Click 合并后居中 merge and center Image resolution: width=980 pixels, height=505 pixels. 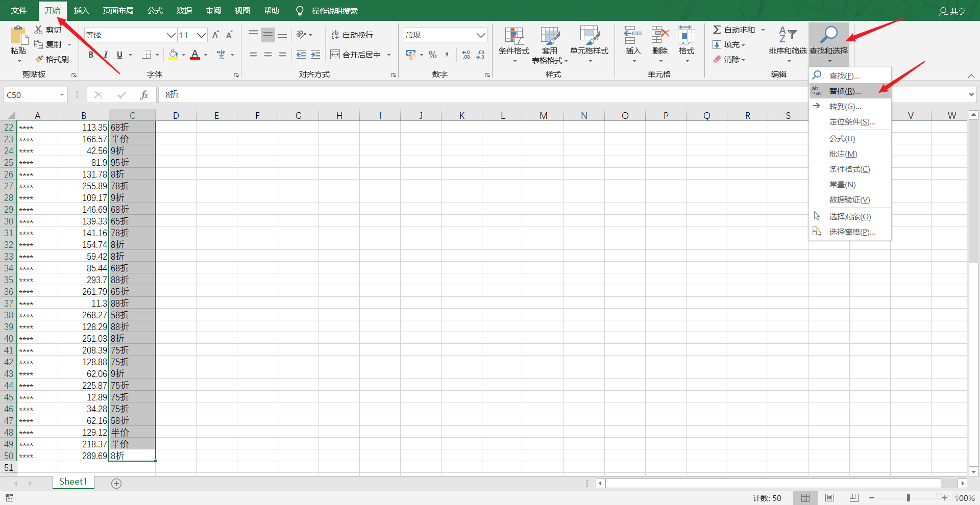(x=356, y=55)
